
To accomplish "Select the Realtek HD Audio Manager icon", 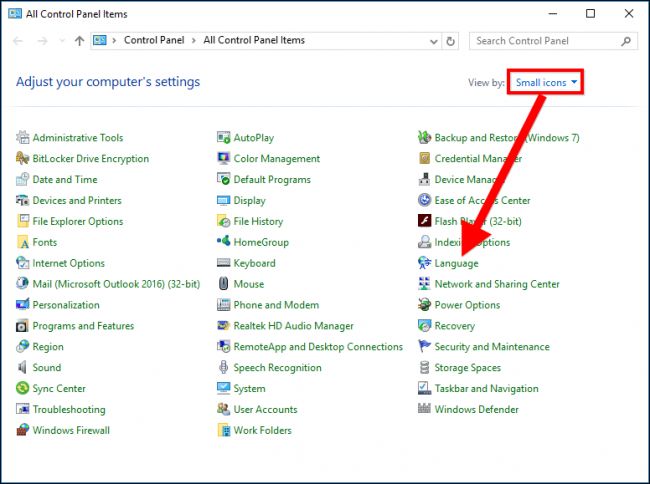I will (x=224, y=326).
